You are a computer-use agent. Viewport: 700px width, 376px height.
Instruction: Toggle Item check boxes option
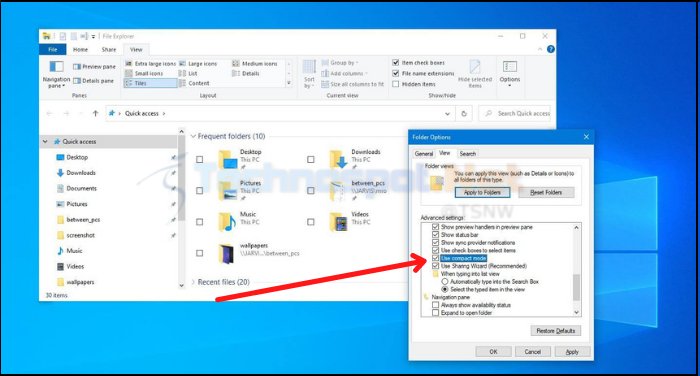[396, 63]
